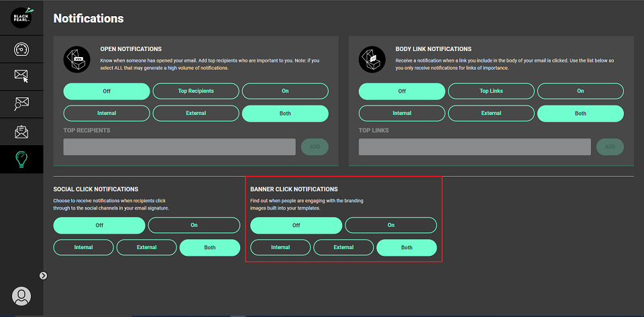Switch Body Link Notifications to Off
This screenshot has width=644, height=317.
[402, 91]
